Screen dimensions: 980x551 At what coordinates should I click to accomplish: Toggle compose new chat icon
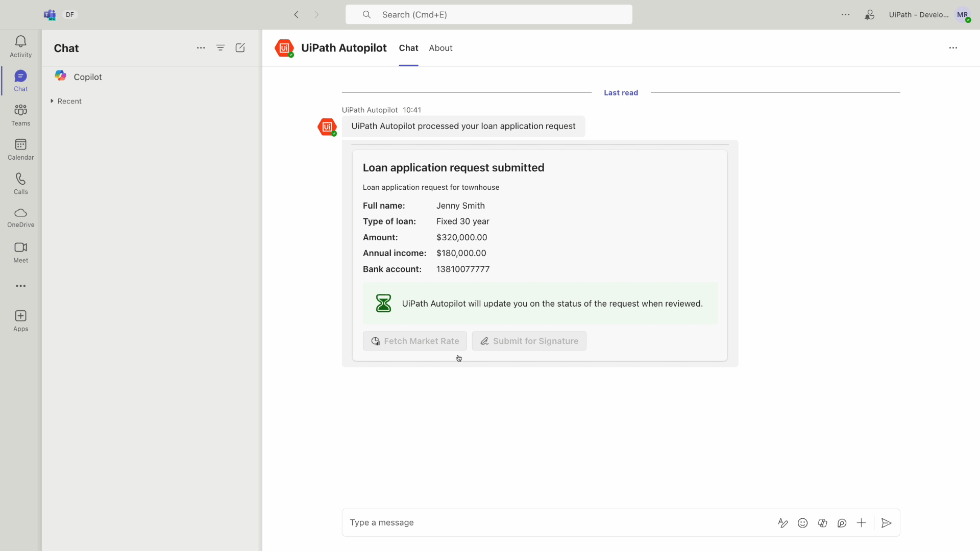[x=241, y=48]
